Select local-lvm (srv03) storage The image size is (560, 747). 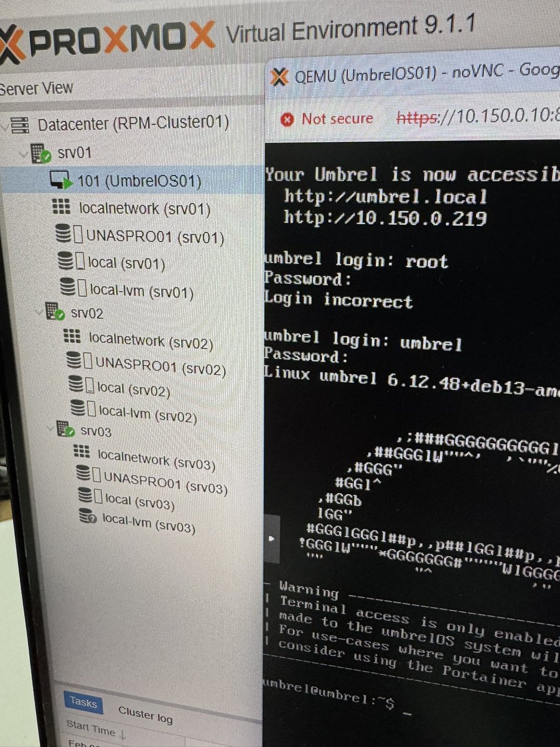[x=149, y=524]
